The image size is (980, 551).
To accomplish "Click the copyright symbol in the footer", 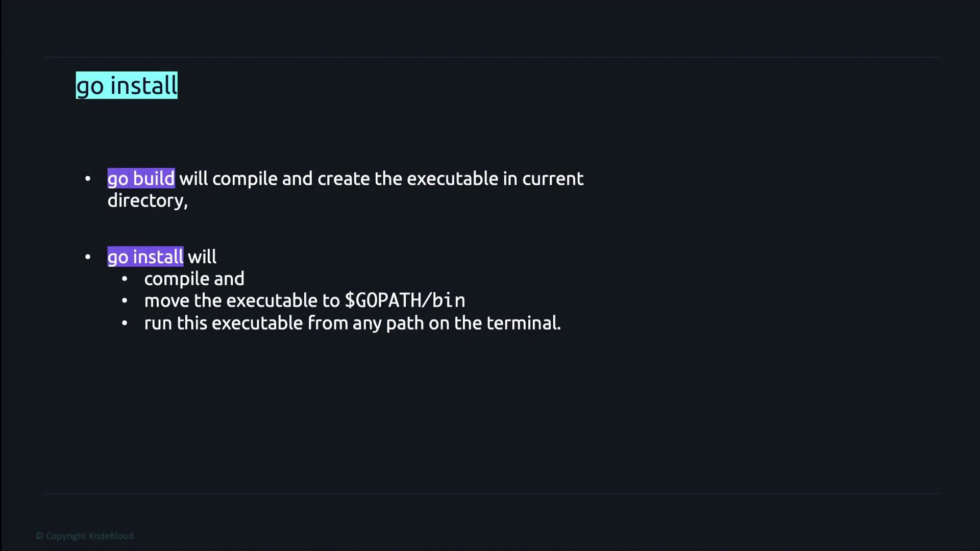I will pos(39,536).
